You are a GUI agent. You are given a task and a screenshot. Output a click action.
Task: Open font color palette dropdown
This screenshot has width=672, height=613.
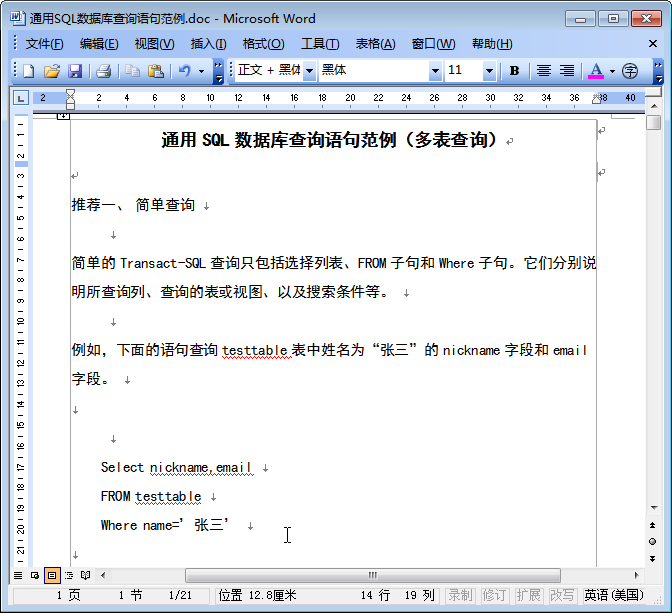pos(612,71)
